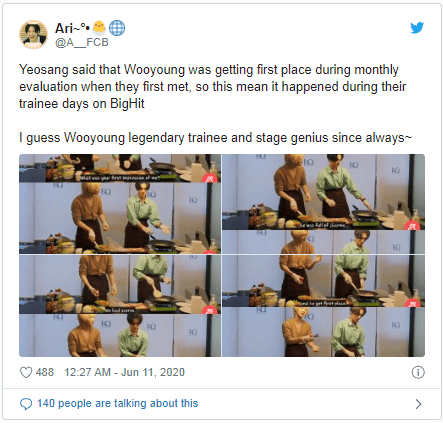This screenshot has width=443, height=423.
Task: Open the top-left tweet image
Action: pyautogui.click(x=120, y=204)
